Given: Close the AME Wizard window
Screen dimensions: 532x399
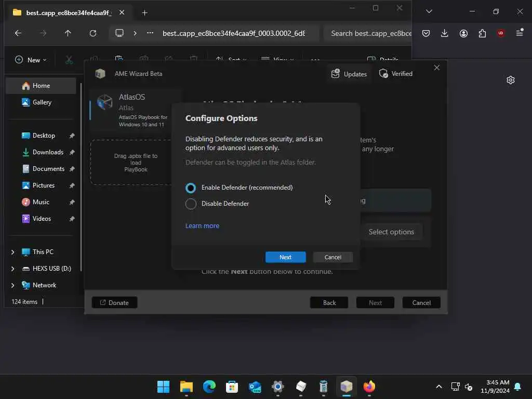Looking at the screenshot, I should [436, 68].
